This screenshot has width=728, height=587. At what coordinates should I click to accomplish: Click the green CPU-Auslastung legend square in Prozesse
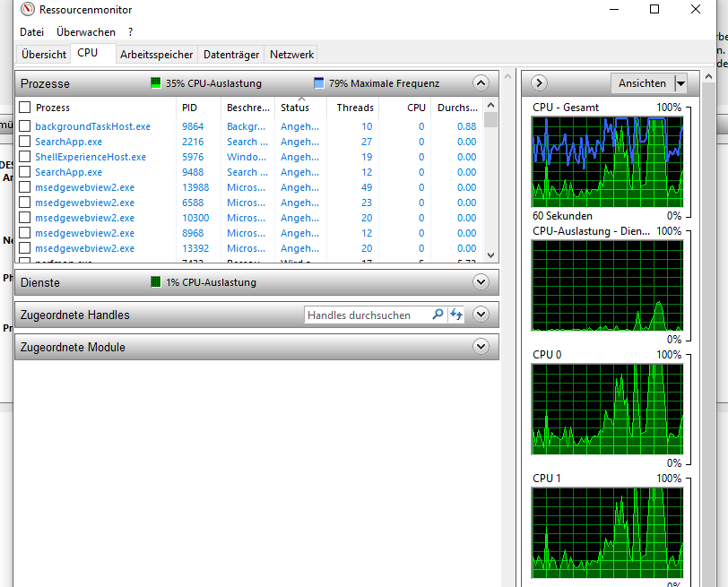coord(155,83)
